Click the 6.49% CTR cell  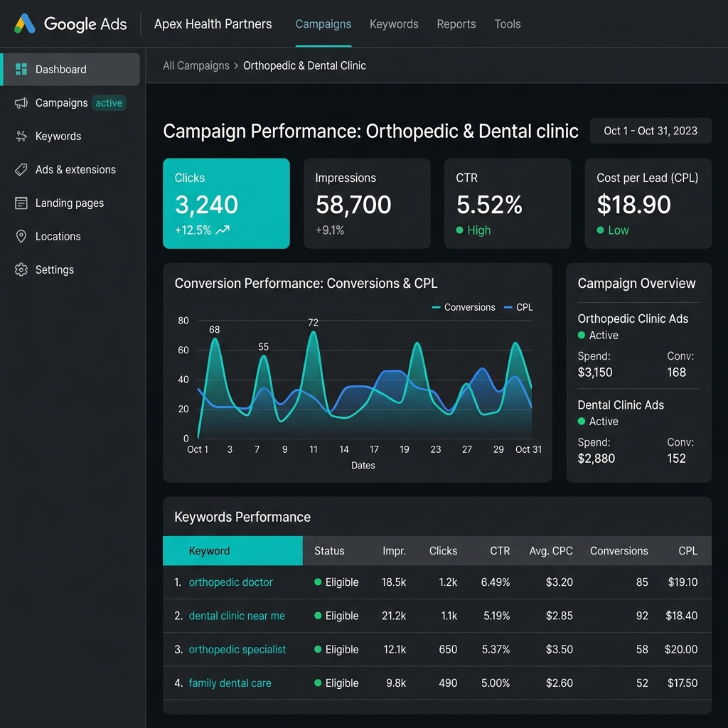click(x=496, y=582)
